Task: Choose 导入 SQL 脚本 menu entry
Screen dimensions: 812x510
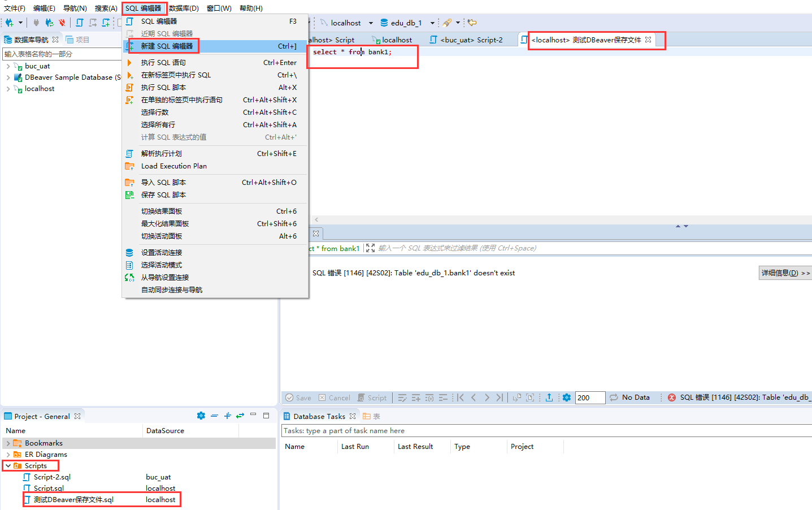Action: click(x=215, y=183)
